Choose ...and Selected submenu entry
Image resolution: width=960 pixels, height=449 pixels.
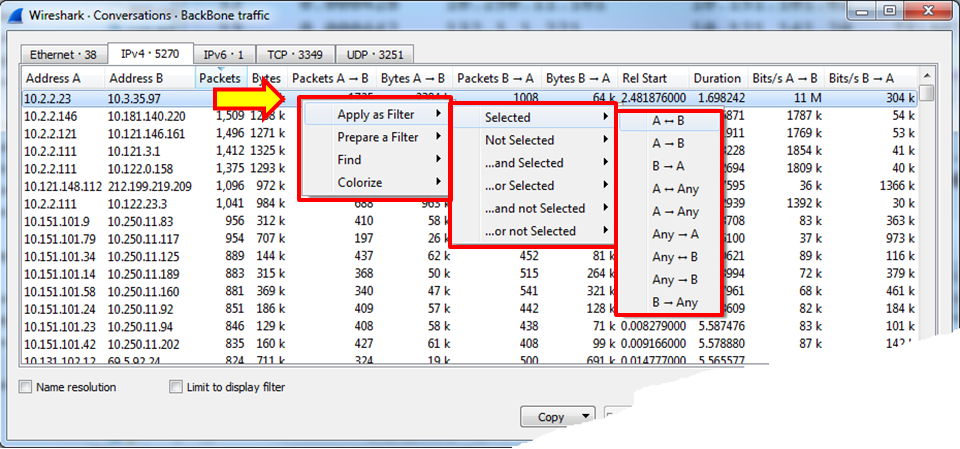tap(533, 163)
